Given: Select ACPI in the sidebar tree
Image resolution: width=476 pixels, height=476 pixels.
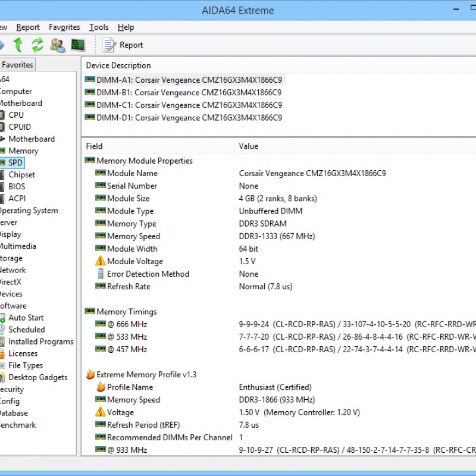Looking at the screenshot, I should (x=17, y=198).
